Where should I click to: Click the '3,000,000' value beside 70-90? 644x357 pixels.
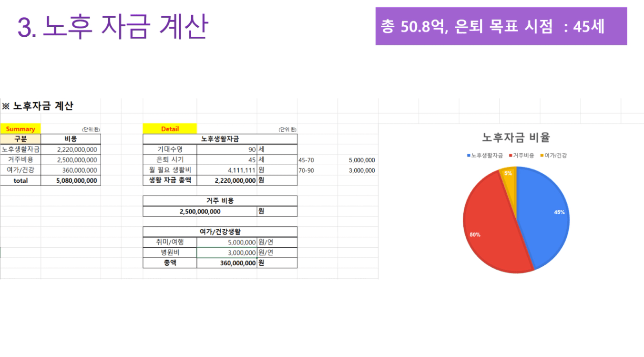(358, 170)
